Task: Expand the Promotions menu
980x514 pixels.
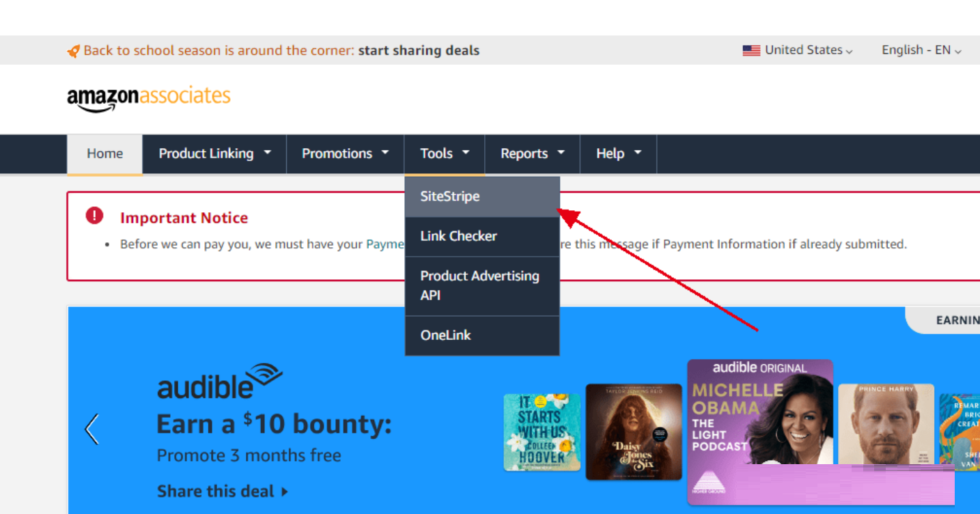Action: [345, 154]
